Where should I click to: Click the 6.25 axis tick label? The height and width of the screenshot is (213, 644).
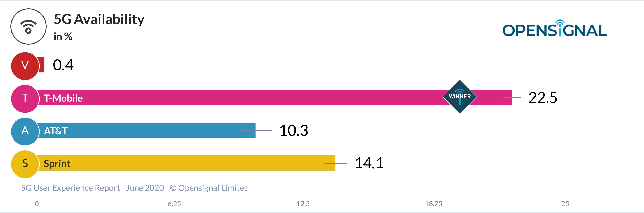(x=174, y=203)
